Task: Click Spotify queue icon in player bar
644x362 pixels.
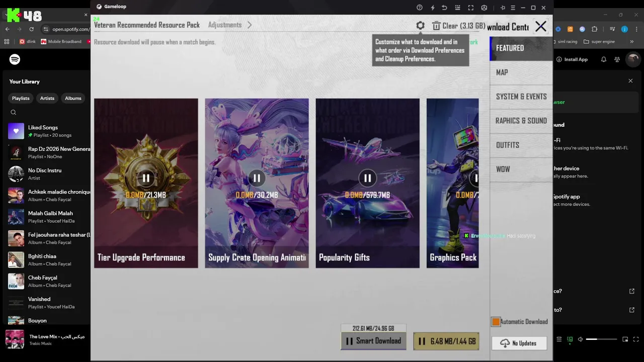Action: (559, 339)
